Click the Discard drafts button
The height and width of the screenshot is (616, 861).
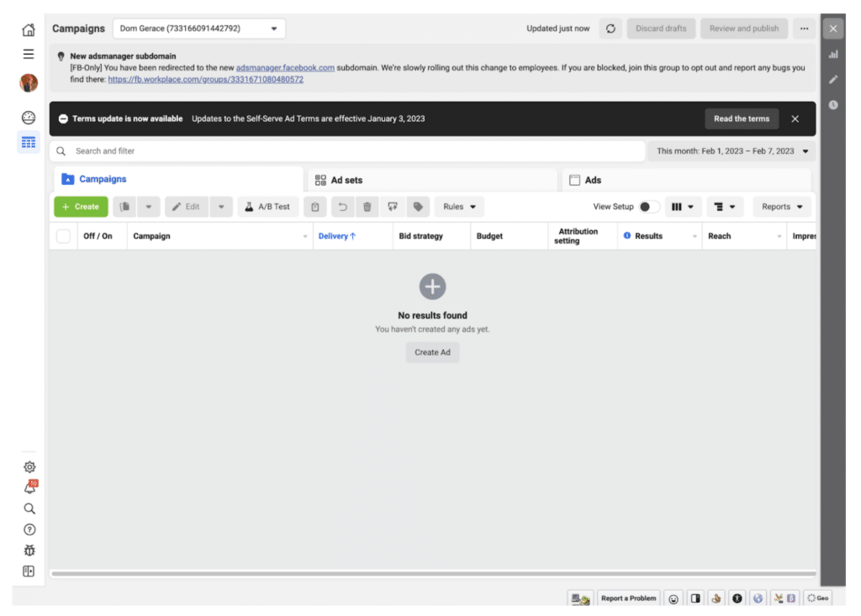[661, 29]
